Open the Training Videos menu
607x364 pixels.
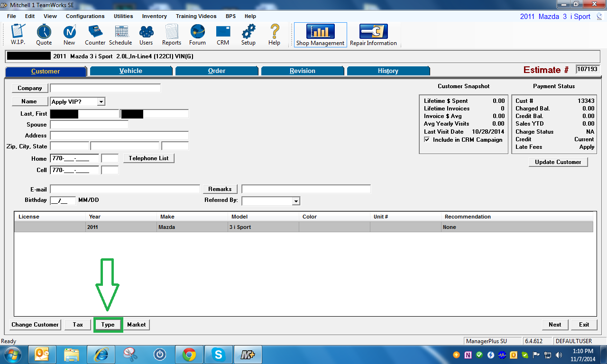pyautogui.click(x=196, y=16)
